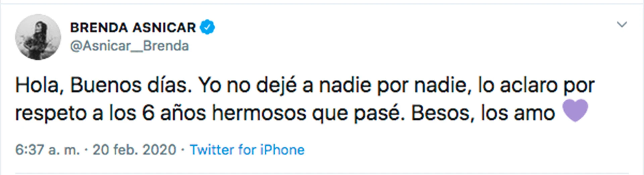
Task: Click the word "ASNICAR" in the name
Action: coord(165,27)
